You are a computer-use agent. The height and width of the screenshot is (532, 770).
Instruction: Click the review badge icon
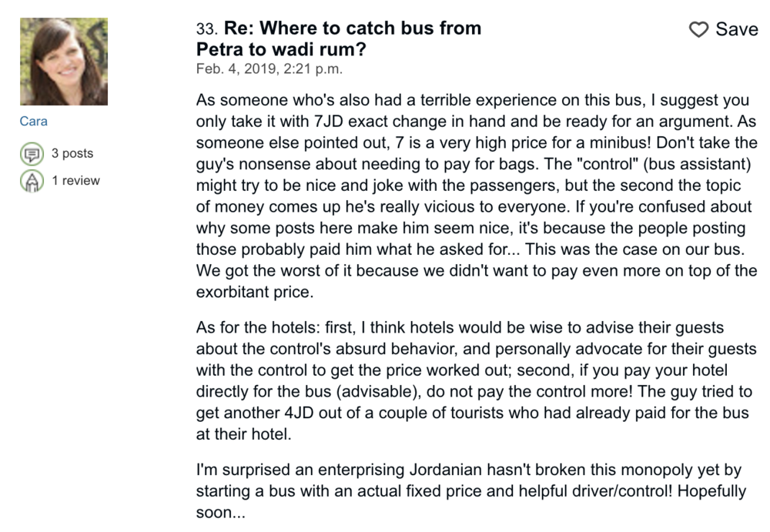32,182
